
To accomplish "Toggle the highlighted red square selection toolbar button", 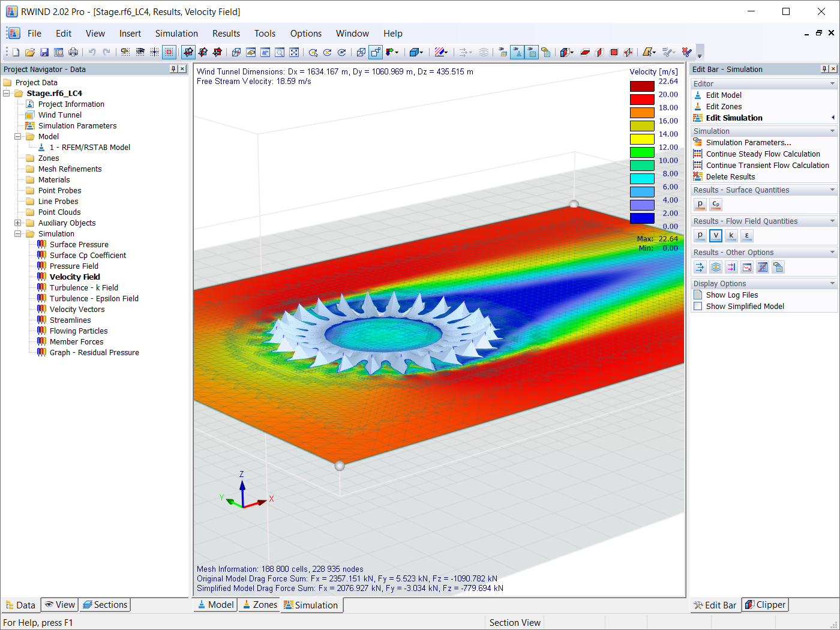I will tap(169, 52).
